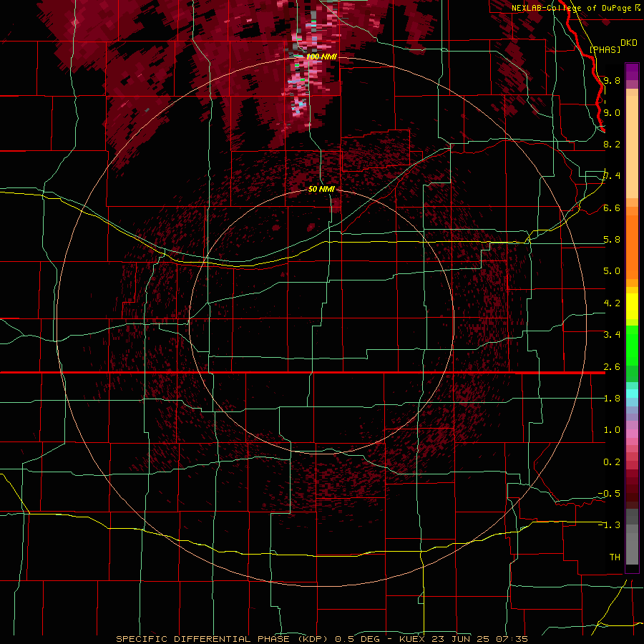
Task: Click the 6.6 value on the color scale
Action: (612, 208)
